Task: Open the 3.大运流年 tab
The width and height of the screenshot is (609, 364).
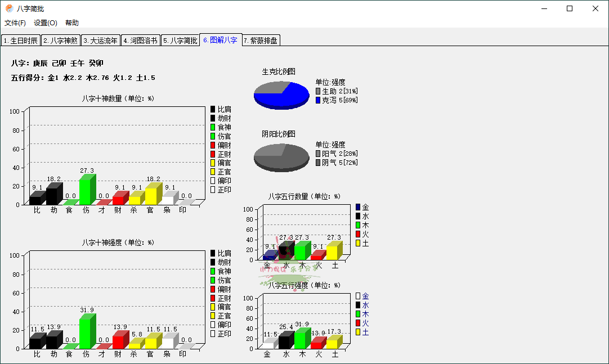Action: [100, 41]
